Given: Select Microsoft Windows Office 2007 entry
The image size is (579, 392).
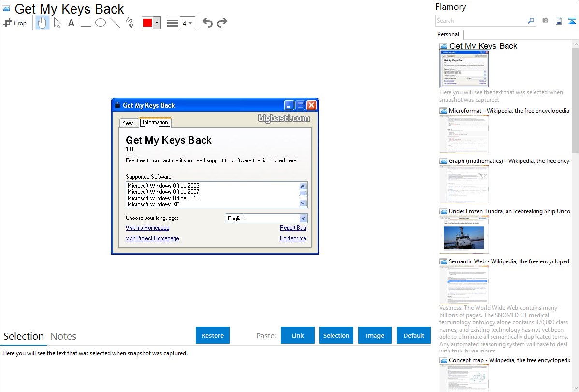Looking at the screenshot, I should pos(163,192).
